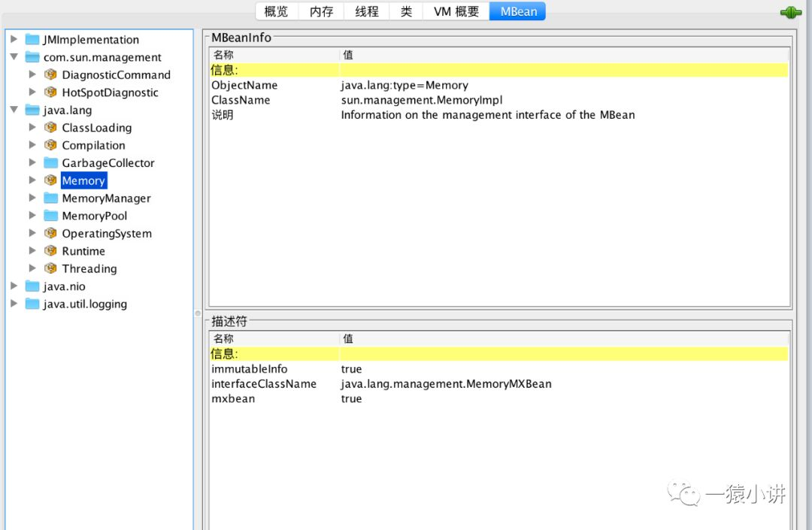
Task: Expand the MemoryManager folder arrow
Action: 32,198
